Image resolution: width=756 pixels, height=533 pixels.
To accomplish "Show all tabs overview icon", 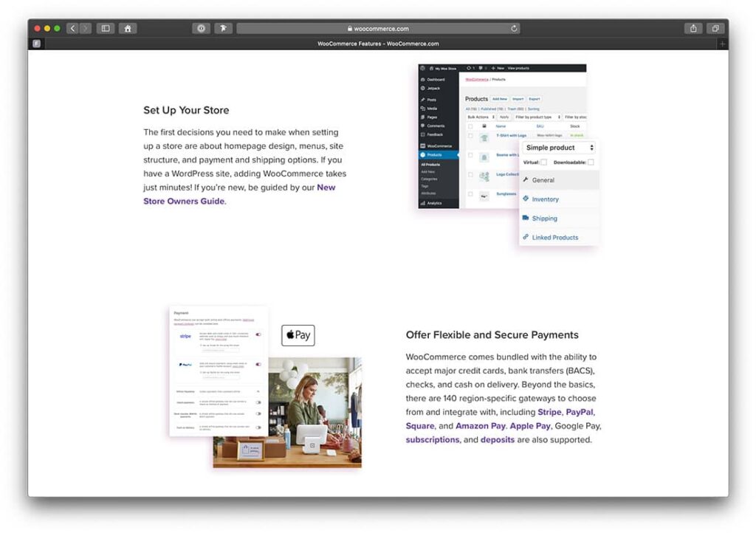I will pos(715,29).
